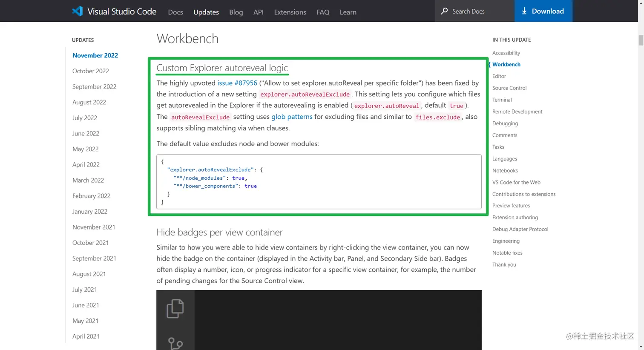
Task: Select the March 2022 update
Action: tap(88, 180)
